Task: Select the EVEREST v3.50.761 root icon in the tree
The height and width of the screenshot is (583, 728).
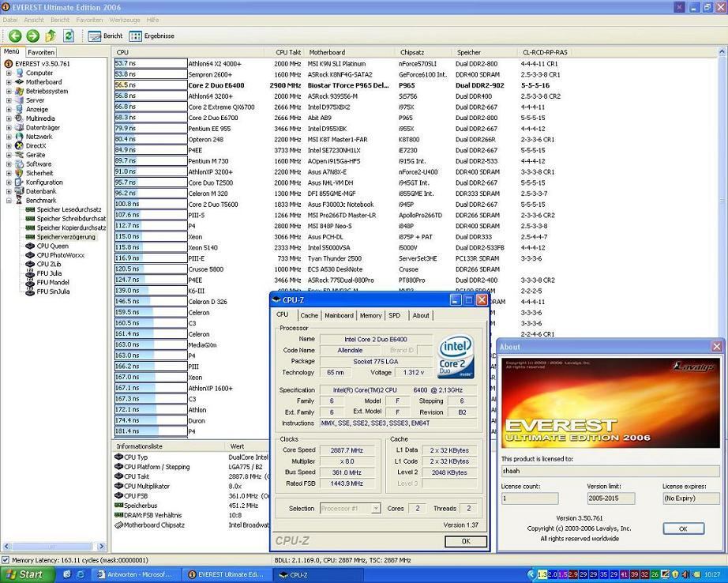Action: [9, 64]
